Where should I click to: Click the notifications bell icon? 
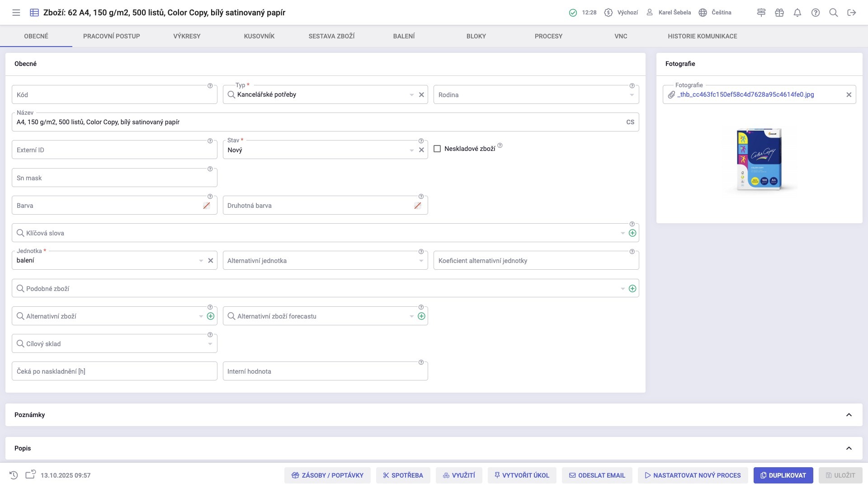tap(797, 13)
